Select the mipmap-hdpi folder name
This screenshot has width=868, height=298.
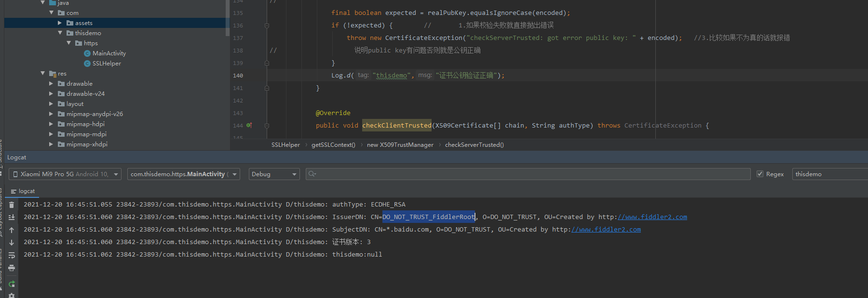click(85, 124)
